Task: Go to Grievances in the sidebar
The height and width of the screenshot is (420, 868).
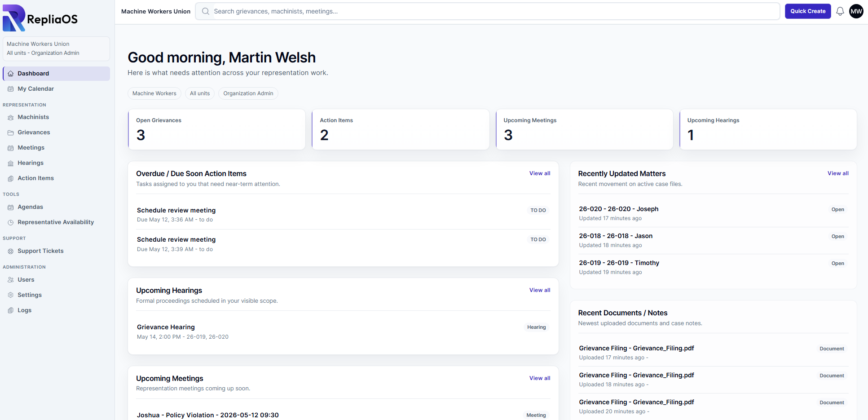Action: [56, 133]
